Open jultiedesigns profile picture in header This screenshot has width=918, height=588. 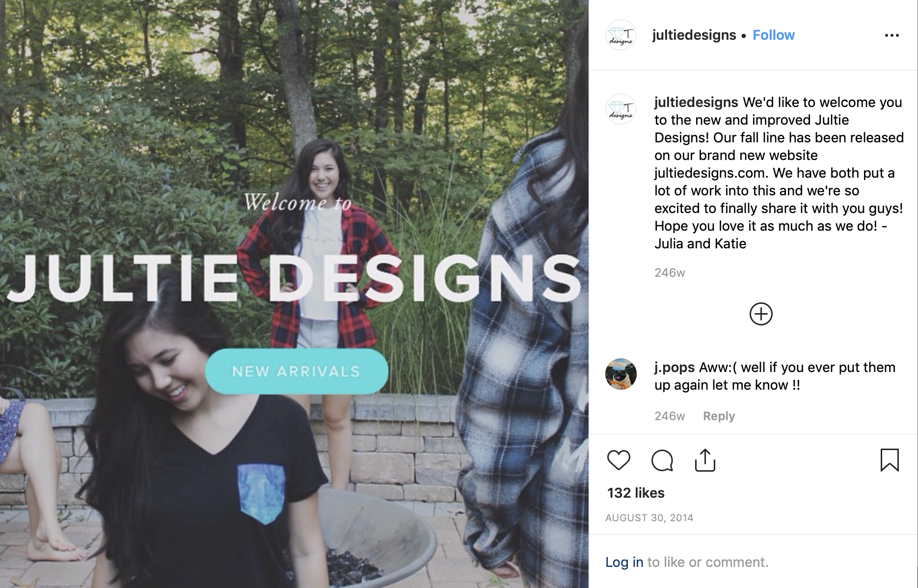pyautogui.click(x=621, y=35)
